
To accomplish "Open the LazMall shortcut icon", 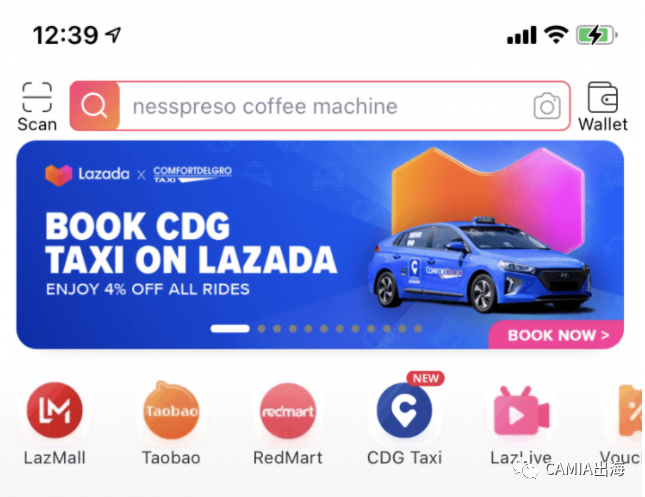I will click(55, 410).
